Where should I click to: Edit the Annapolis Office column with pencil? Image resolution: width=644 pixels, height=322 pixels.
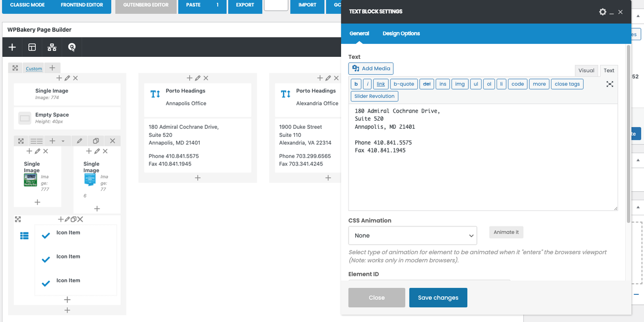(198, 78)
